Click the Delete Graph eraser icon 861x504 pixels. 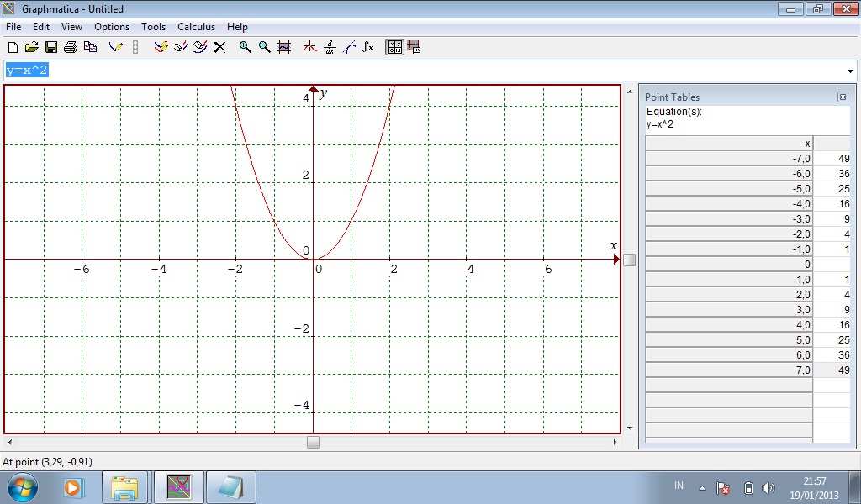(200, 47)
